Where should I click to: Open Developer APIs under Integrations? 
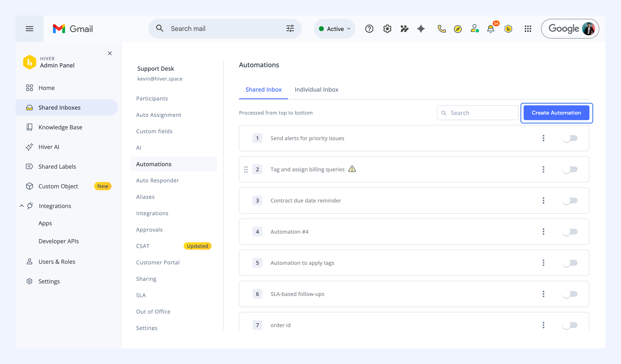tap(59, 241)
